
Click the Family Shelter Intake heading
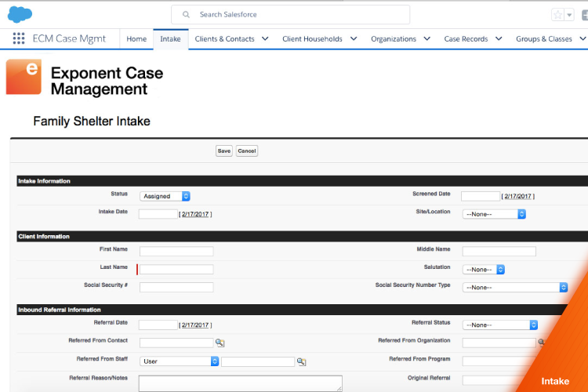pos(92,122)
